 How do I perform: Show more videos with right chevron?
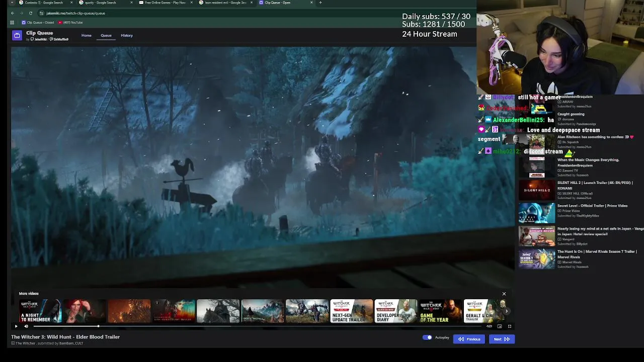(507, 311)
